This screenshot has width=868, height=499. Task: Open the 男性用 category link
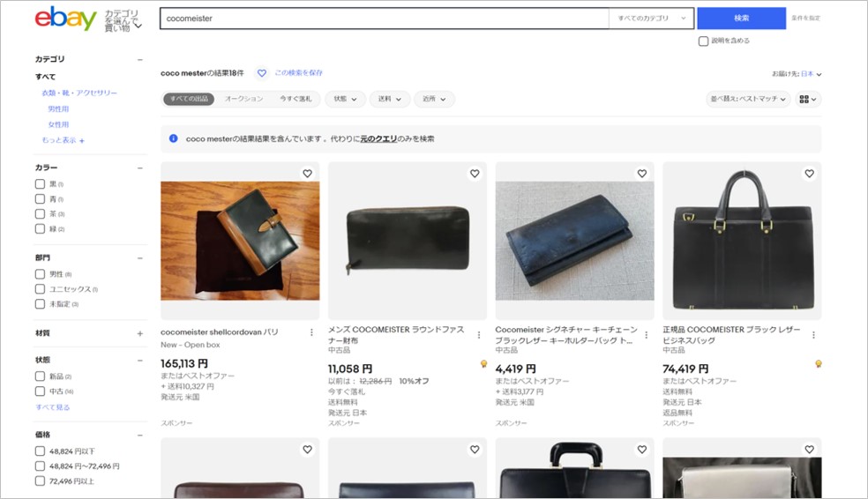[x=58, y=109]
